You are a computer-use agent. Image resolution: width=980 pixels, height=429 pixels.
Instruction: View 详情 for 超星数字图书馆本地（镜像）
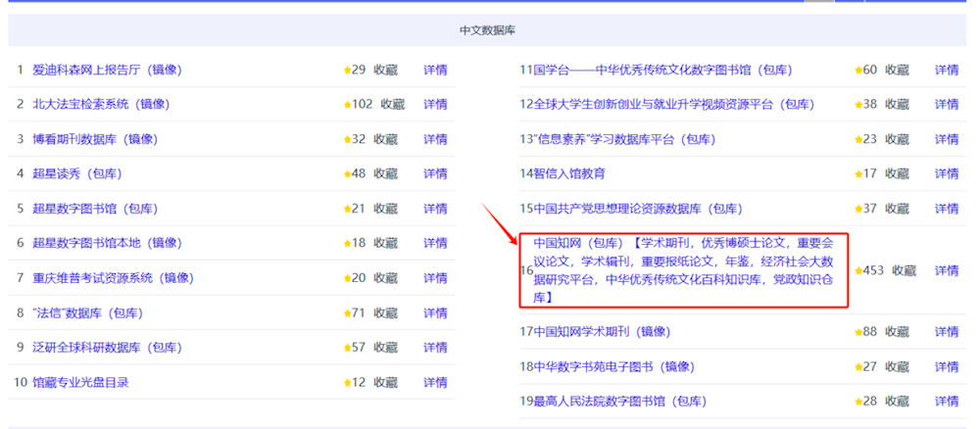435,243
